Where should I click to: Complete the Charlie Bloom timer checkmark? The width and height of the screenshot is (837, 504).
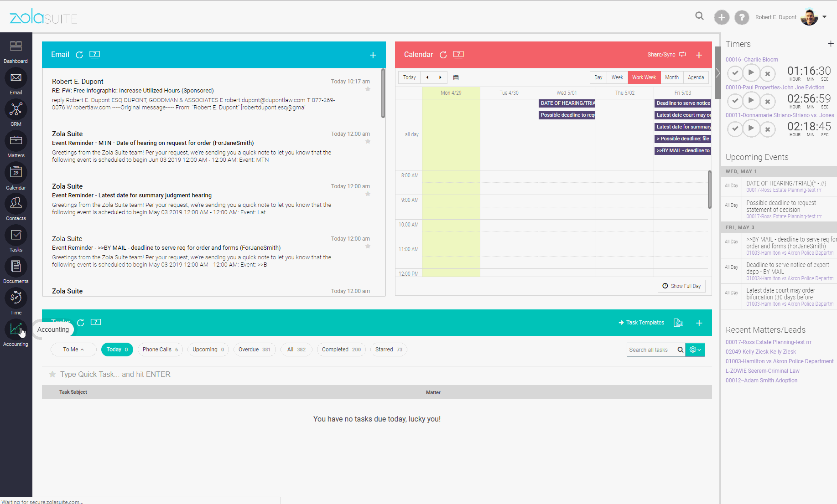click(x=735, y=73)
